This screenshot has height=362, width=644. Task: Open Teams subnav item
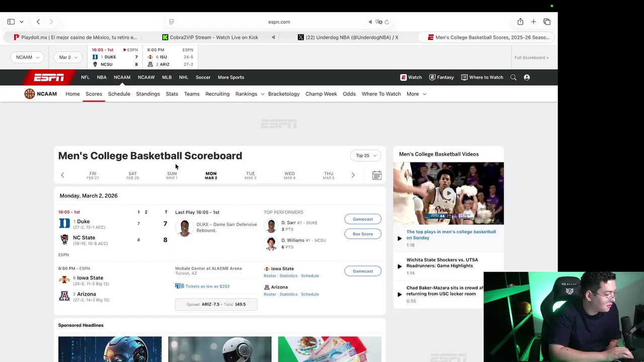click(x=192, y=94)
